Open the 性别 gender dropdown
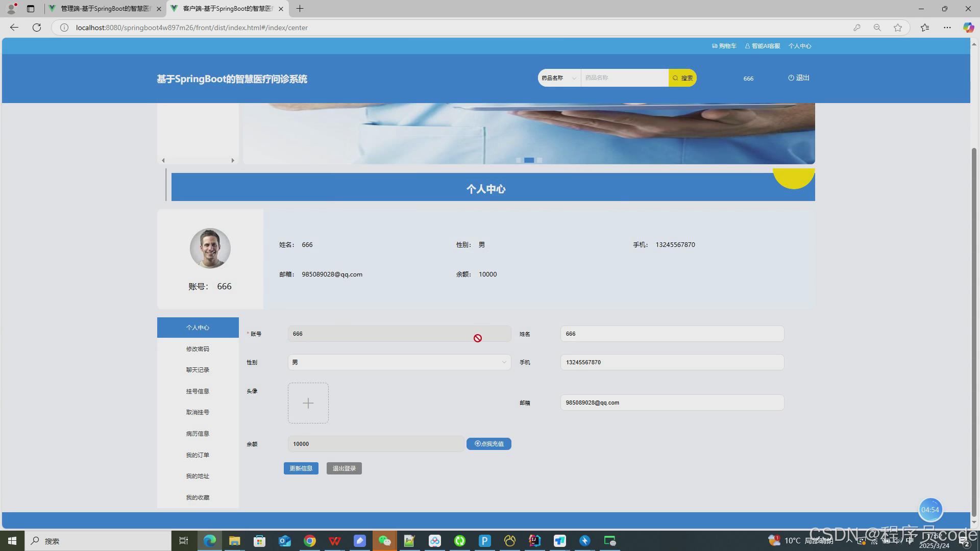This screenshot has height=551, width=980. coord(399,362)
